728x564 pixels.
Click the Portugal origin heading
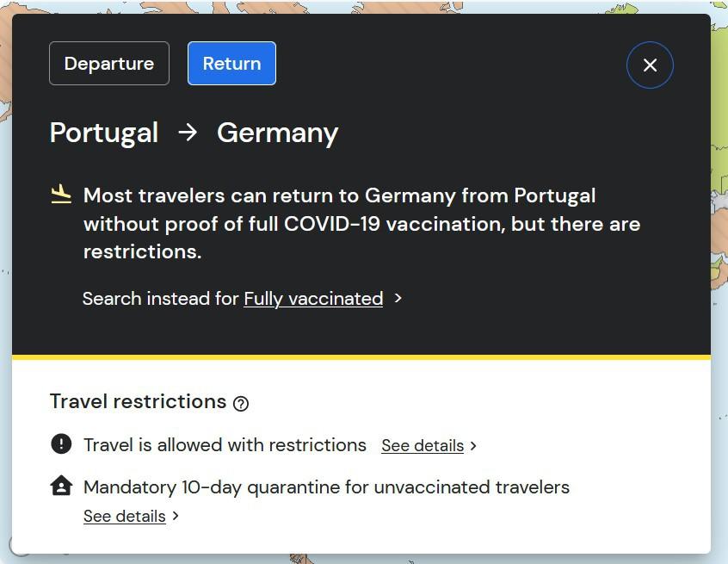pyautogui.click(x=104, y=133)
